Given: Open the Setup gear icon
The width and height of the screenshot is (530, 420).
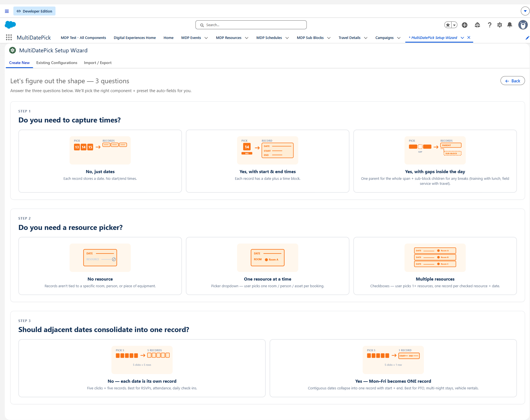Looking at the screenshot, I should [x=500, y=25].
